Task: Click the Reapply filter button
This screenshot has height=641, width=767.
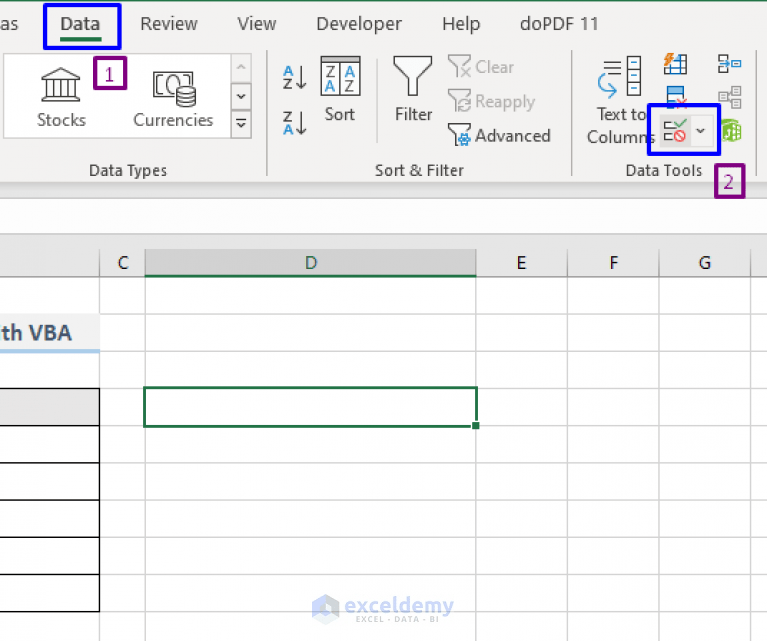Action: point(492,101)
